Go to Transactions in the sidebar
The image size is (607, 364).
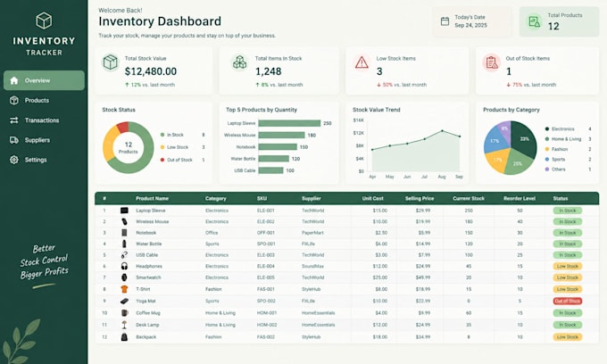pyautogui.click(x=44, y=120)
